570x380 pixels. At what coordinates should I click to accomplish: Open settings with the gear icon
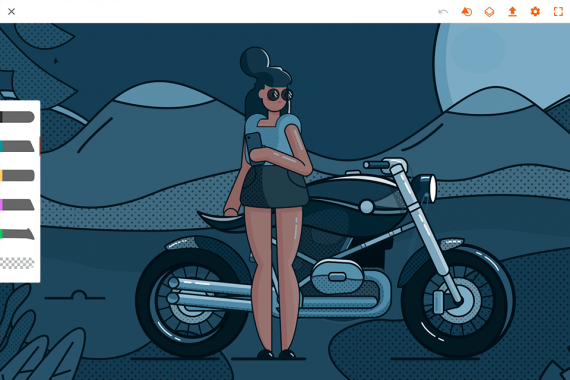pyautogui.click(x=535, y=12)
